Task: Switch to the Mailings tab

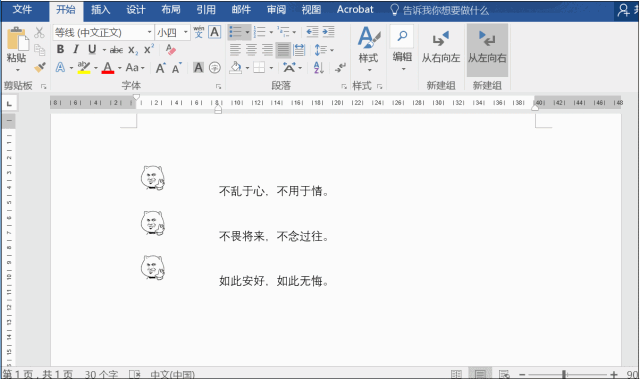Action: coord(241,9)
